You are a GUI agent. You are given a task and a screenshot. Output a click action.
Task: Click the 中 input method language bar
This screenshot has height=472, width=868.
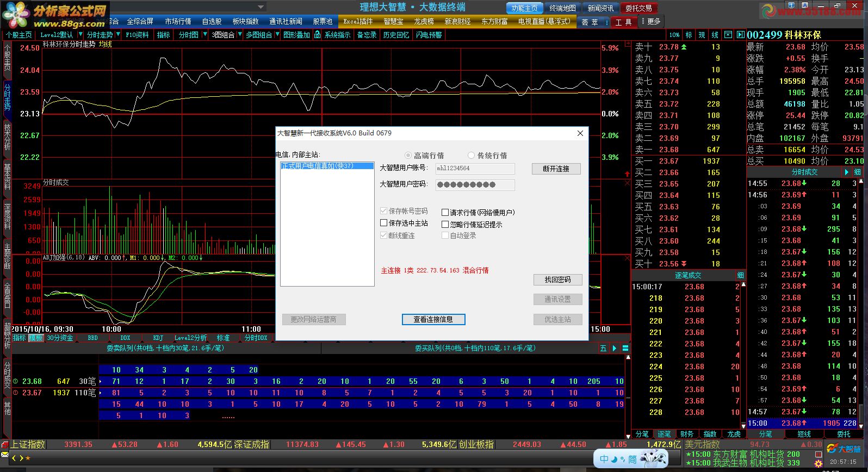point(604,459)
